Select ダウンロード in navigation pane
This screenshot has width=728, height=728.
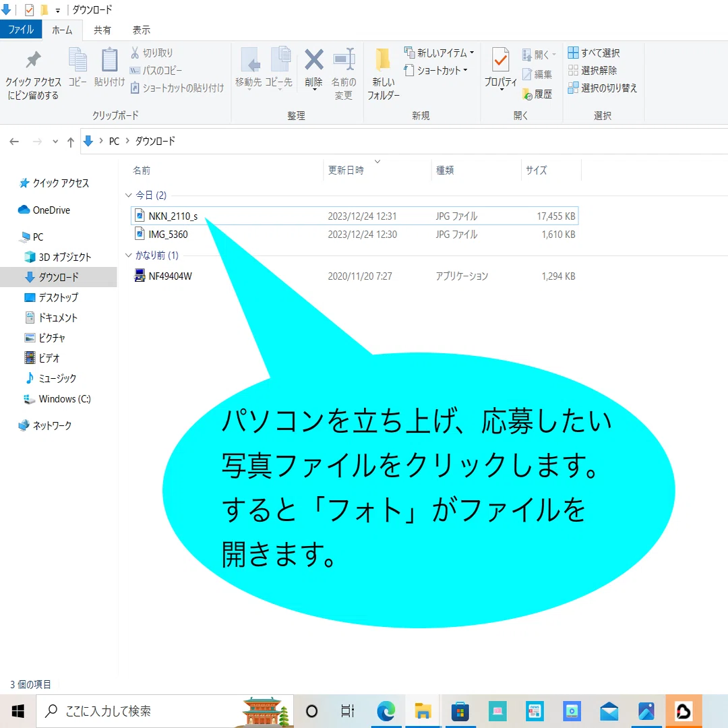pos(59,277)
